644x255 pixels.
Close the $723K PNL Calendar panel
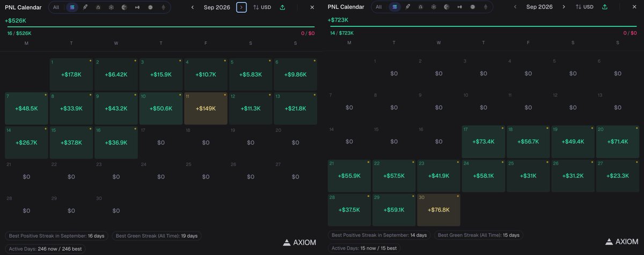point(635,7)
